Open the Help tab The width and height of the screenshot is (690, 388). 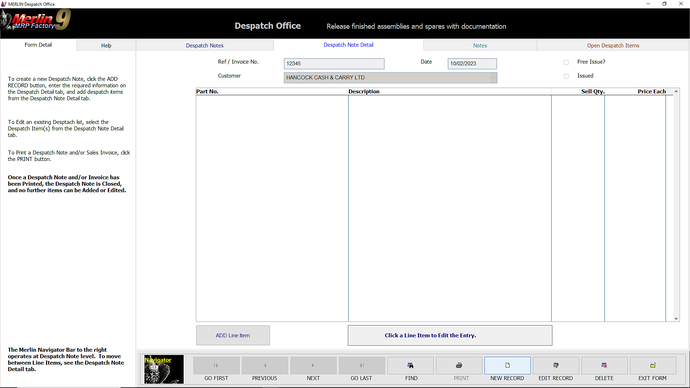[106, 45]
